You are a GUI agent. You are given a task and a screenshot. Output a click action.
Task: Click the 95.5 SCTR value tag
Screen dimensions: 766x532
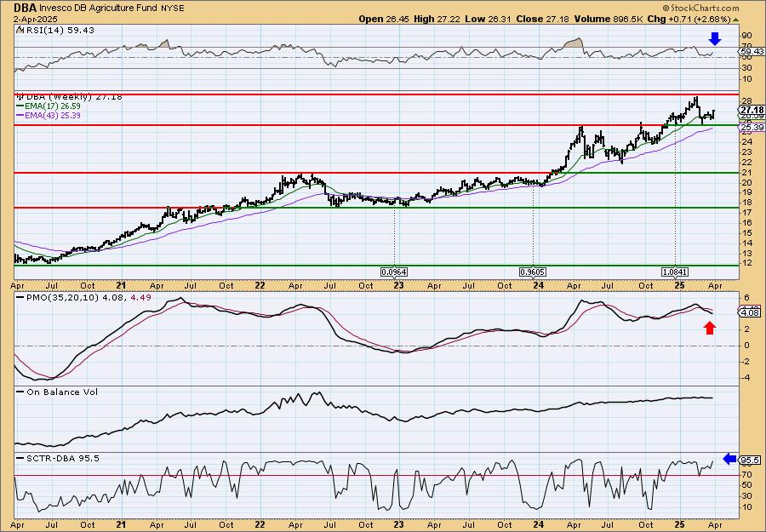pos(750,460)
